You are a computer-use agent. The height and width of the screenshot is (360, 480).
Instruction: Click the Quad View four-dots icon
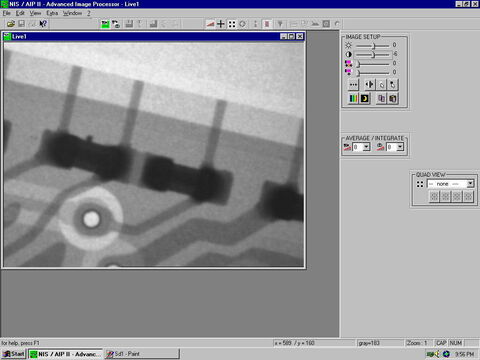click(420, 184)
